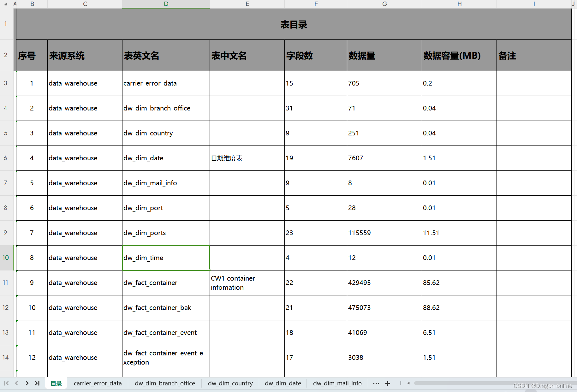Open dw_dim_date sheet tab

tap(283, 383)
